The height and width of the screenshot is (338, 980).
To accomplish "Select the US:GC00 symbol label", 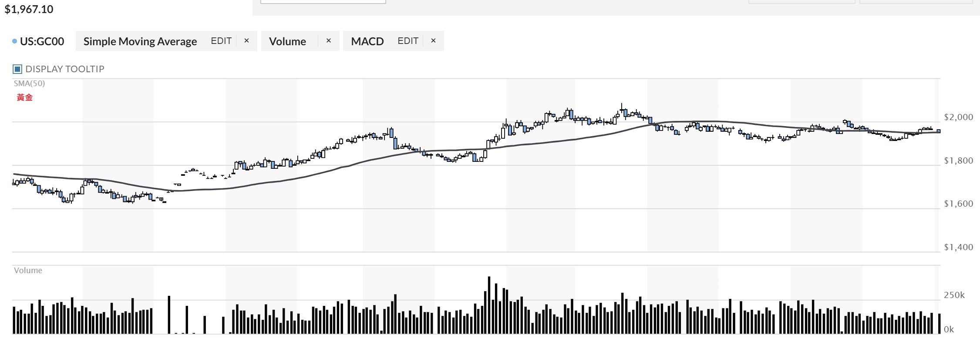I will 42,41.
